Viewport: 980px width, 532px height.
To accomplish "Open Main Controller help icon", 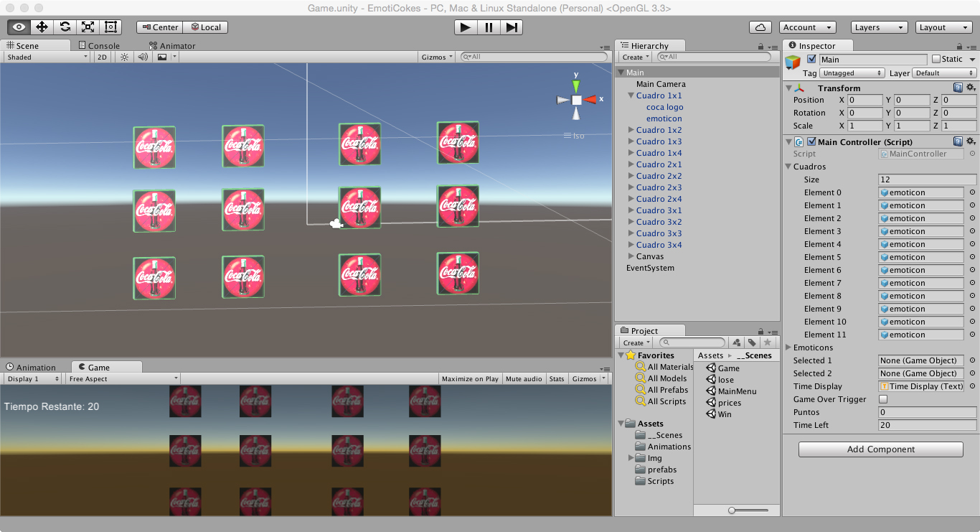I will 958,141.
